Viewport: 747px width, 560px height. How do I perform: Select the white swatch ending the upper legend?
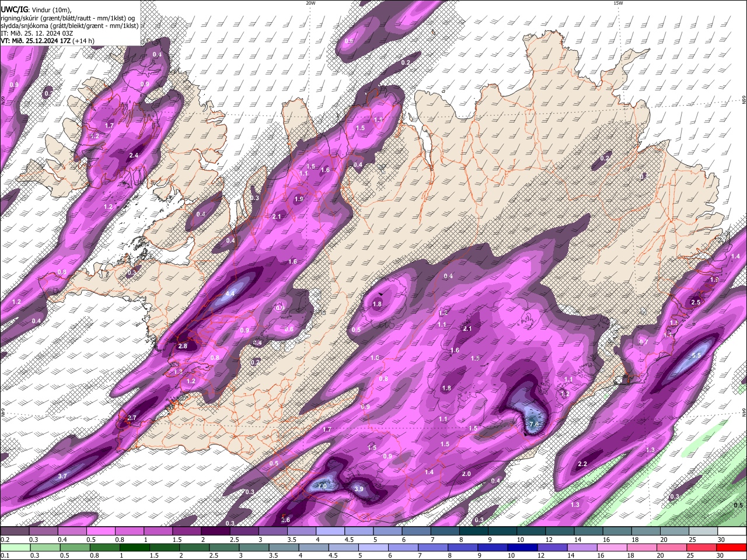(732, 531)
